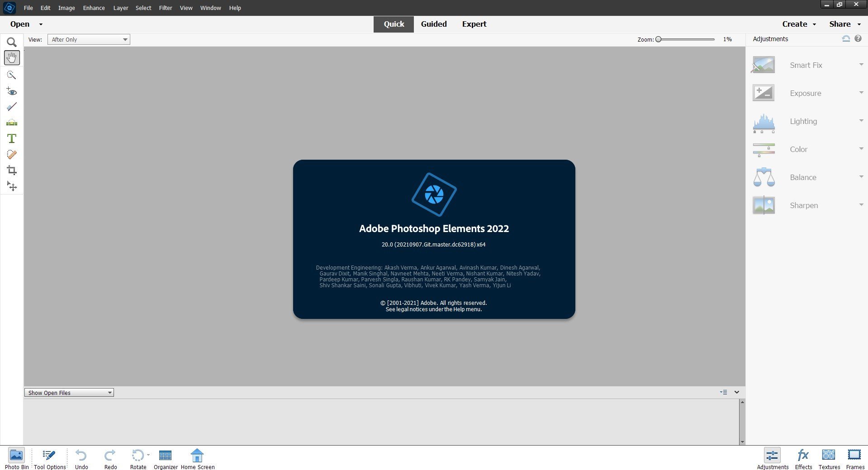Select the Red Eye Removal tool
This screenshot has height=470, width=868.
tap(12, 91)
